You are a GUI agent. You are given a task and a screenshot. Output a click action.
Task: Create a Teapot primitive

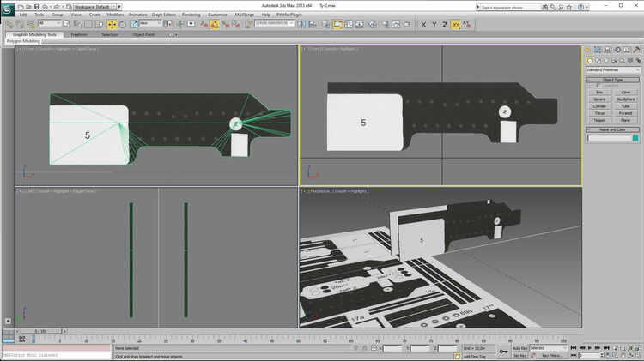click(599, 119)
